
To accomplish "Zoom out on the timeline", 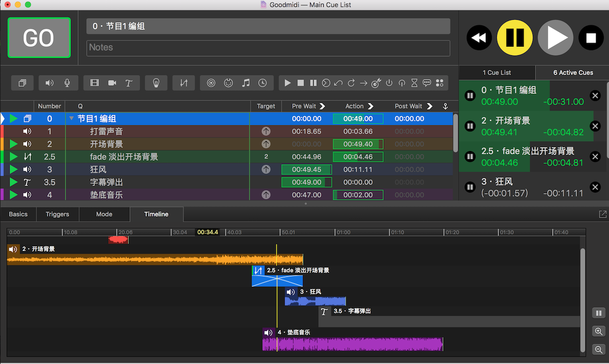I will [599, 349].
